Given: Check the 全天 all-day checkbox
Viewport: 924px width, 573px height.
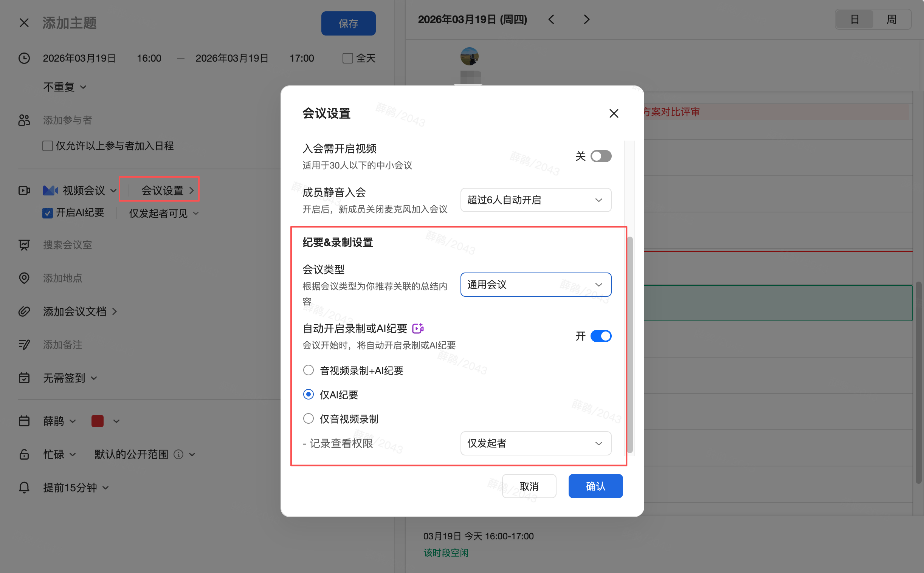Looking at the screenshot, I should coord(347,58).
